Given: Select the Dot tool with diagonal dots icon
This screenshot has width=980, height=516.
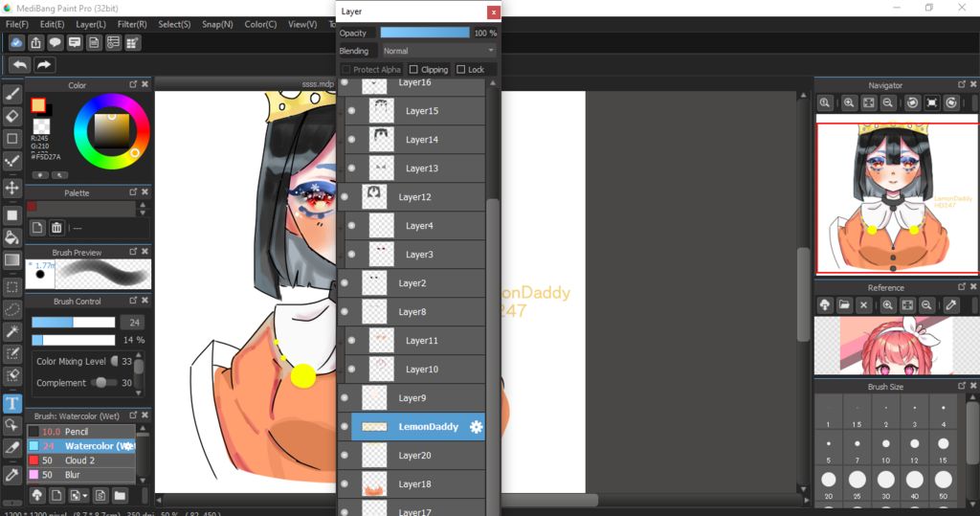Looking at the screenshot, I should (11, 162).
